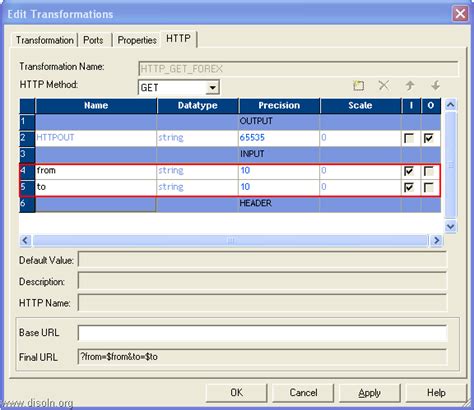The width and height of the screenshot is (474, 410).
Task: Click the Precision column header
Action: click(279, 106)
